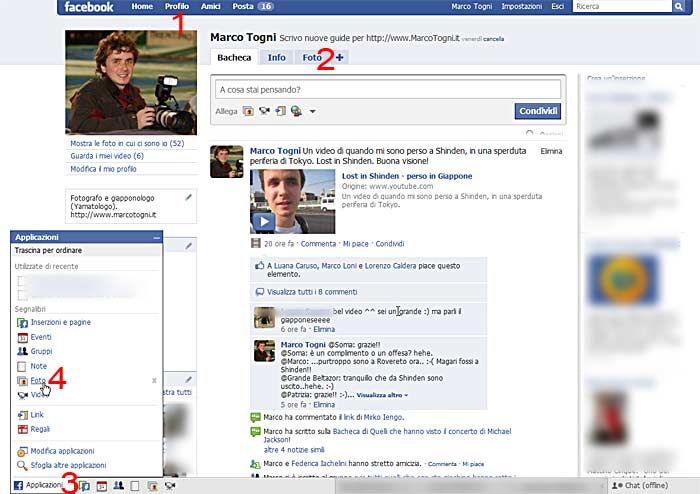Edit the bio box with pencil icon
Viewport: 700px width, 494px height.
click(188, 197)
